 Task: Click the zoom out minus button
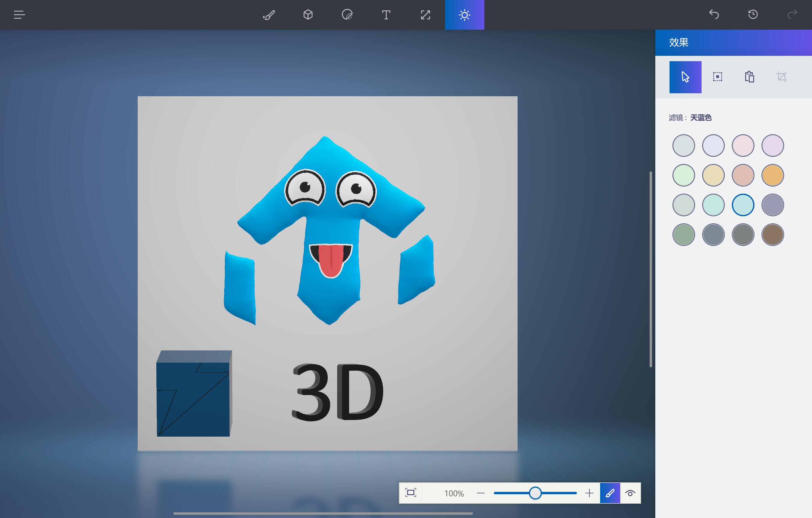click(x=481, y=493)
